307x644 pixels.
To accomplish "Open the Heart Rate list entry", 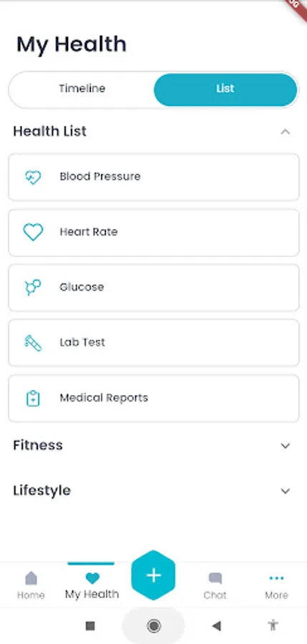I will (x=154, y=233).
